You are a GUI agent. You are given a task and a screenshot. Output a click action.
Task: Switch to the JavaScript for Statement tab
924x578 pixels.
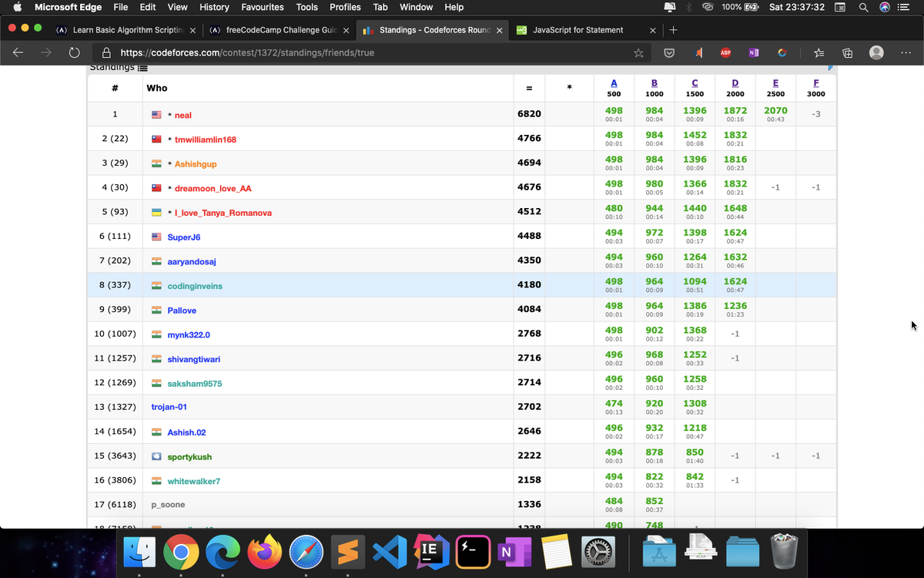click(x=585, y=30)
